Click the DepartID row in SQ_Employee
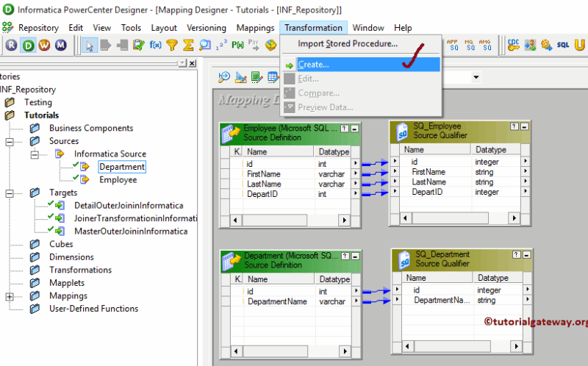Screen dimensions: 588x366 (461, 192)
